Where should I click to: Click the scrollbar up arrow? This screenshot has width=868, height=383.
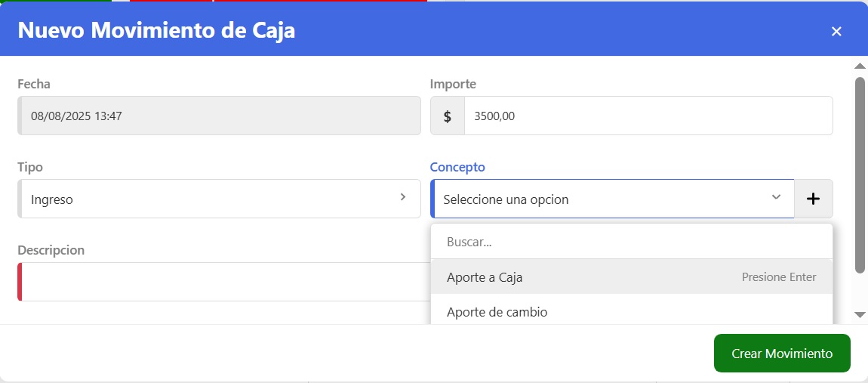pyautogui.click(x=860, y=66)
